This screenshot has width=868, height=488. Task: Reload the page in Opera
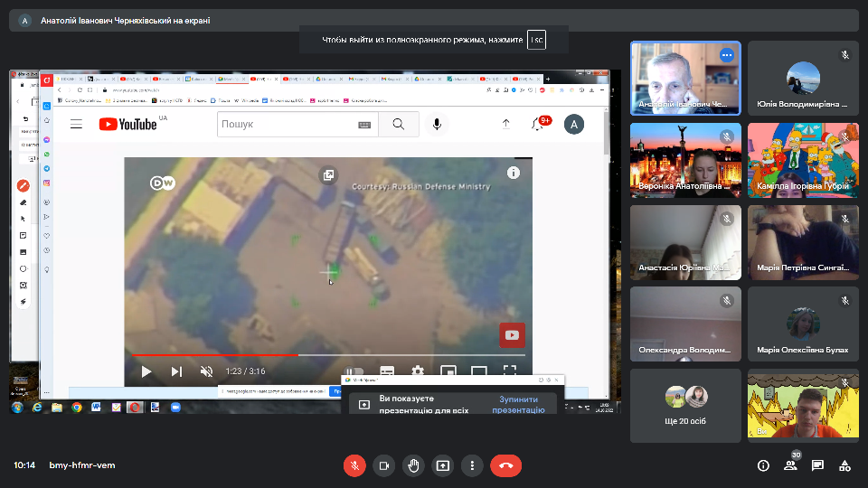tap(80, 89)
